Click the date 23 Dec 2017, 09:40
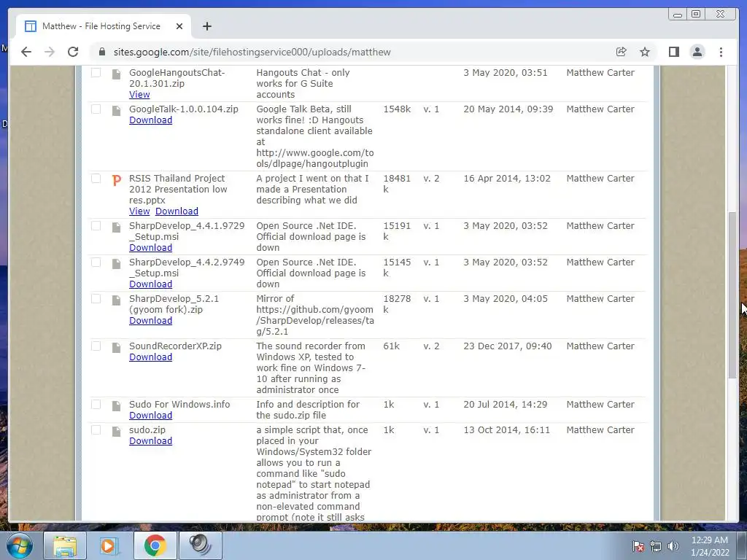Screen dimensions: 747x560 508,346
